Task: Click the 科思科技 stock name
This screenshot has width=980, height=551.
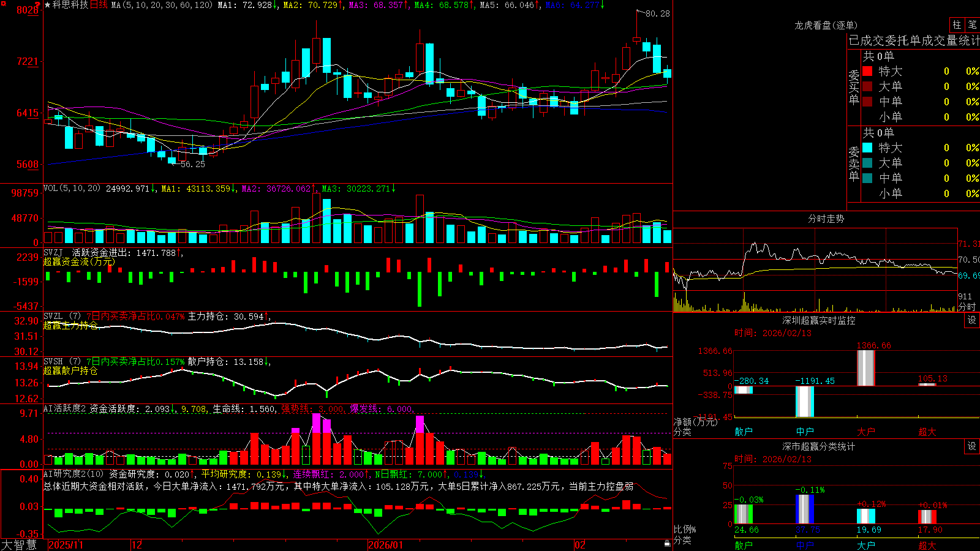Action: [70, 5]
